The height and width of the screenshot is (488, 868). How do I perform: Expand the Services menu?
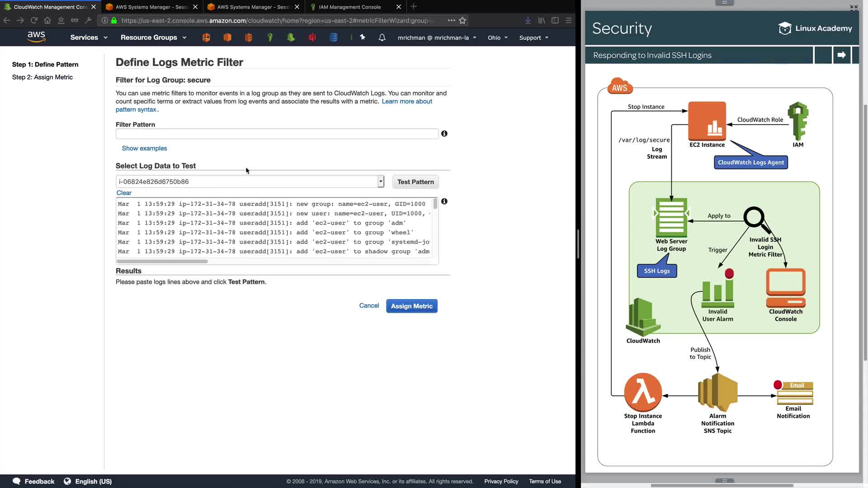[89, 38]
